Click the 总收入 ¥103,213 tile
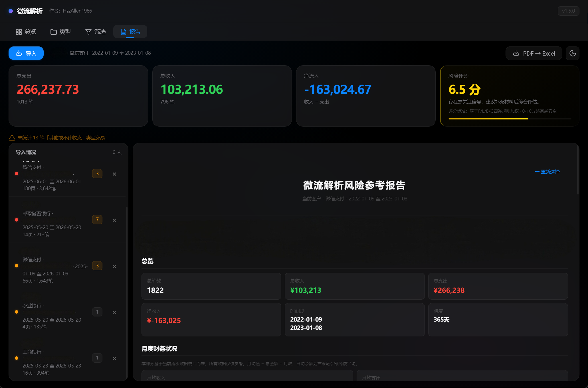The height and width of the screenshot is (388, 588). click(355, 286)
